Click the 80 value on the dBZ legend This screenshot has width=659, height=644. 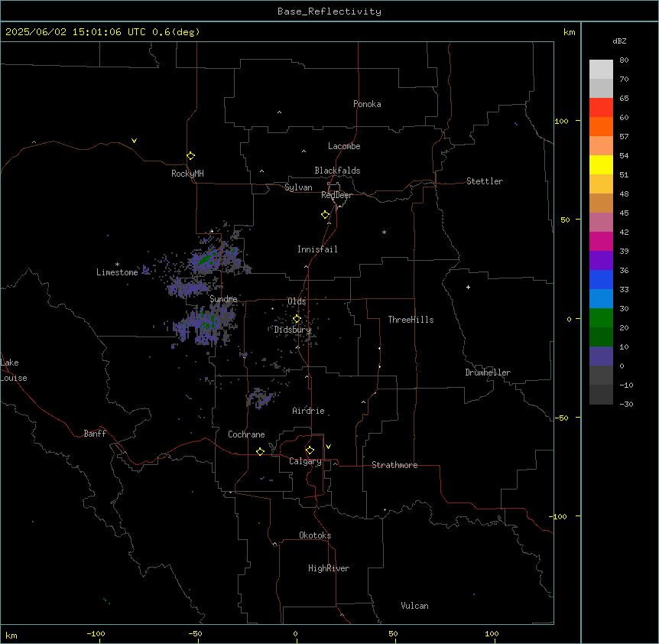(x=624, y=60)
